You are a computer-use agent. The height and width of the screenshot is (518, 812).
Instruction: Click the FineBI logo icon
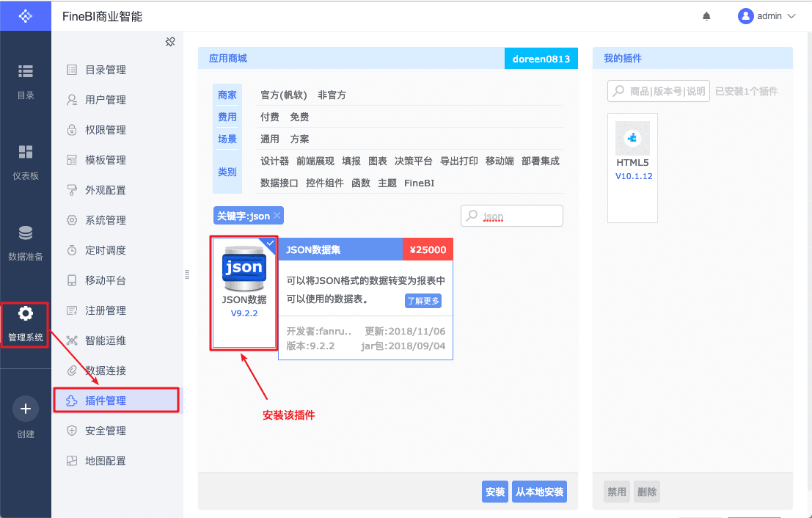click(x=26, y=16)
